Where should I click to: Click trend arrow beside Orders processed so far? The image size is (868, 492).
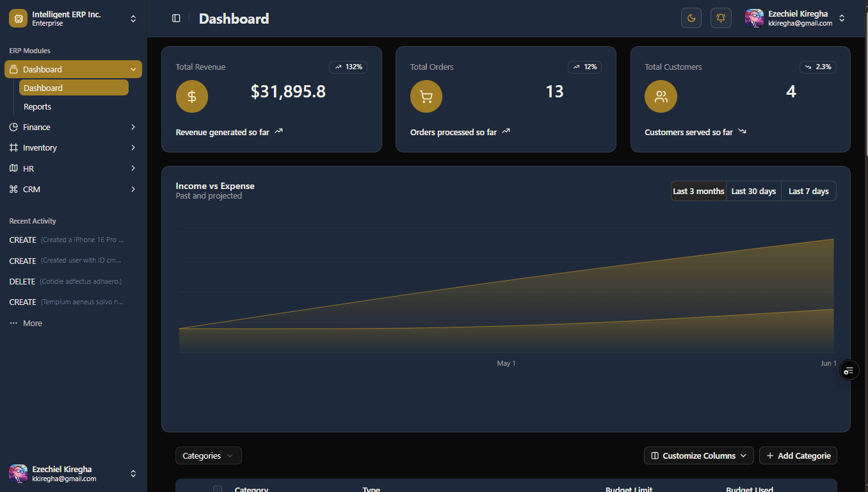click(x=506, y=131)
